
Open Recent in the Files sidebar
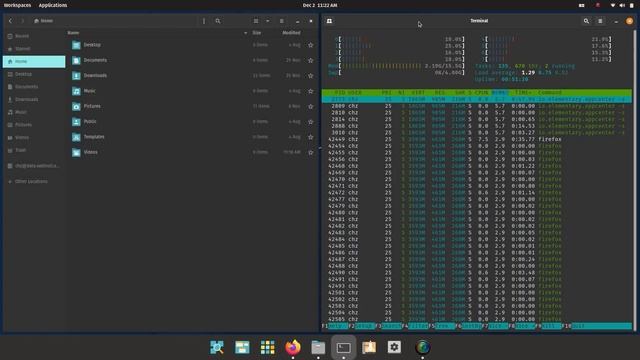pos(34,36)
